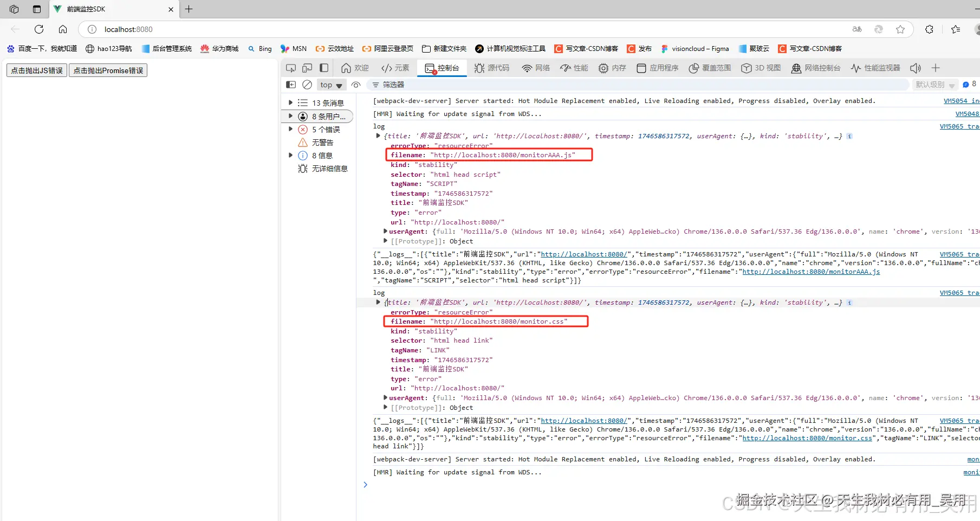The image size is (980, 521).
Task: Expand [[Prototype]] in the monitor.css object
Action: pos(385,408)
